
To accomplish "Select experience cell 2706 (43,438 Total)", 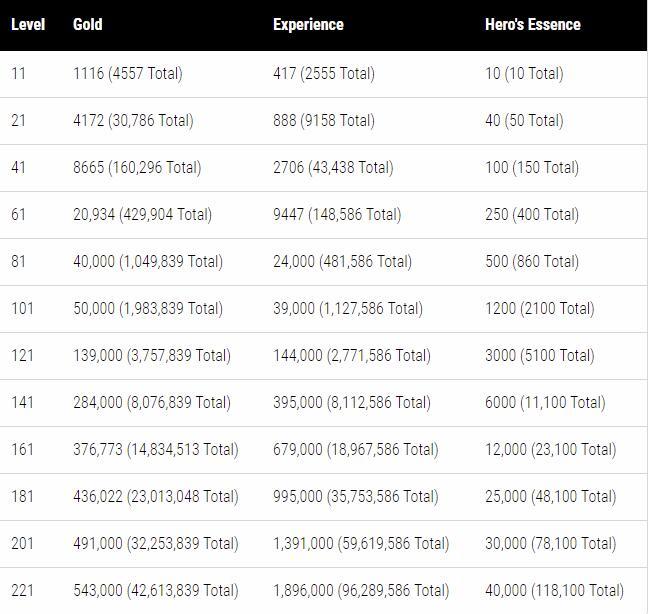I will point(333,167).
